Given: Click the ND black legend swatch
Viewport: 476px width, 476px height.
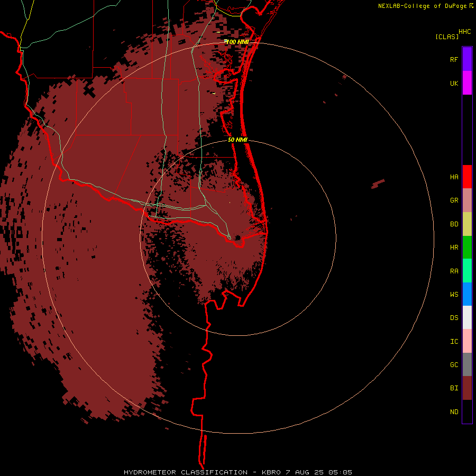Looking at the screenshot, I should (467, 411).
